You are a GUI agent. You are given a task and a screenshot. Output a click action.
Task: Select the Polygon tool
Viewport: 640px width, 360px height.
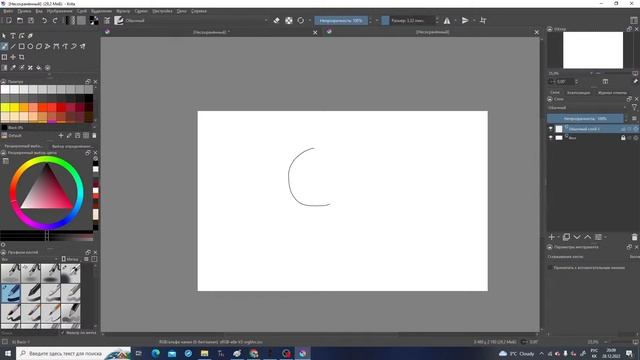tap(39, 47)
